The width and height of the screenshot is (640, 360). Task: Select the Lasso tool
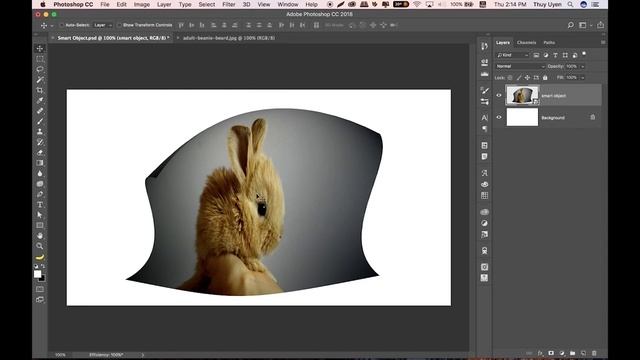[x=40, y=69]
